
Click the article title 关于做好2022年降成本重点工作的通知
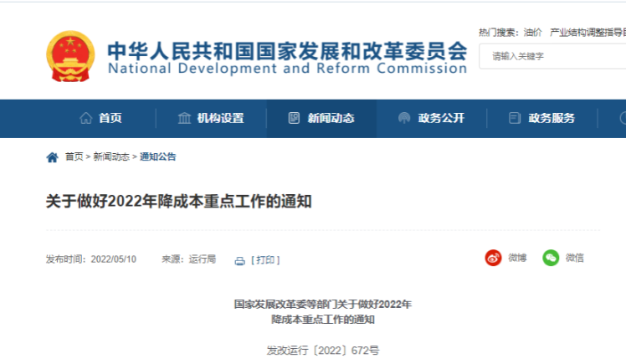click(178, 202)
